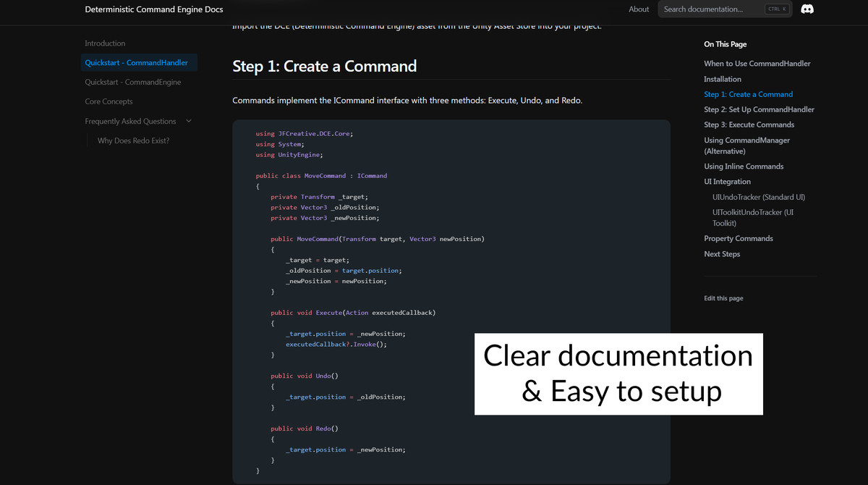Click the CTRL K shortcut badge

coord(778,9)
